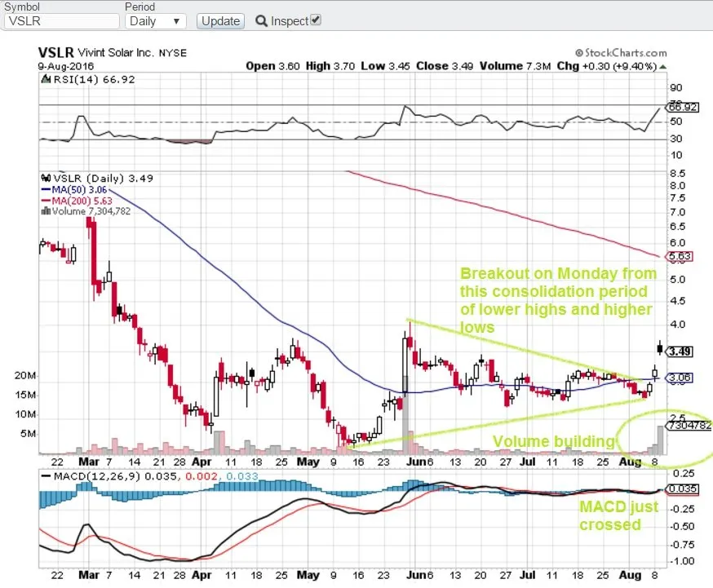Click the Symbol input field containing VSLR
Screen dimensions: 713x588
tap(62, 21)
